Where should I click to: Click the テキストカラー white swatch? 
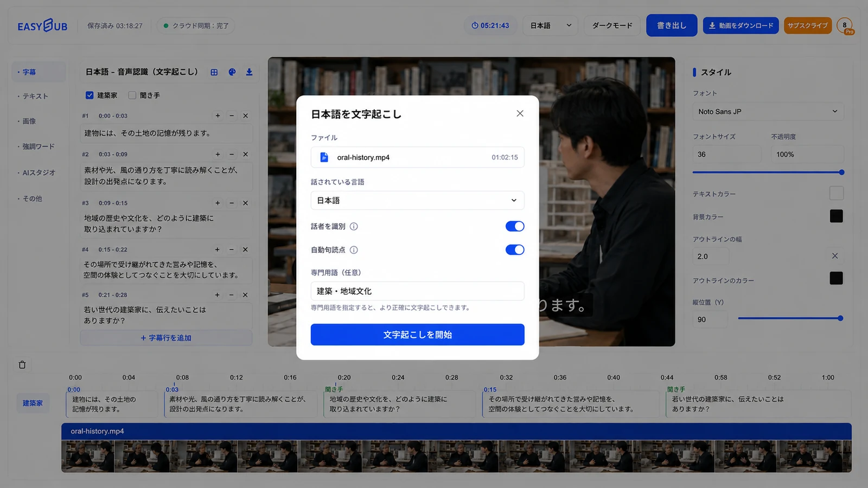[837, 193]
